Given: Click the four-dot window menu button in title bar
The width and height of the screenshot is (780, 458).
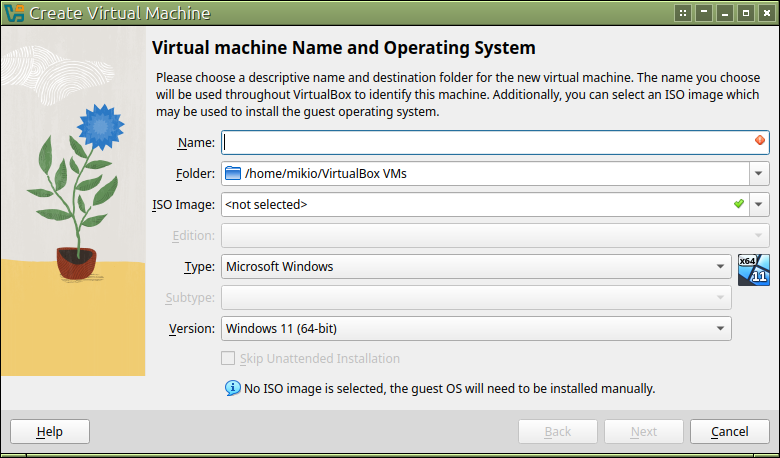Looking at the screenshot, I should click(683, 13).
